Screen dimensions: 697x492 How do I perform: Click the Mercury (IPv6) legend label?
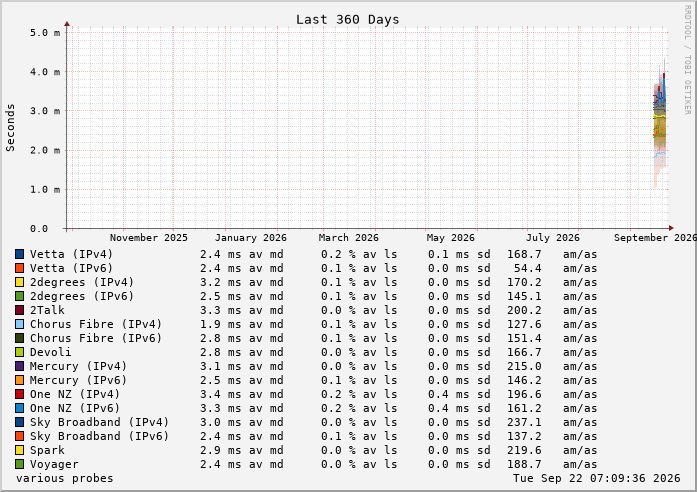(78, 380)
